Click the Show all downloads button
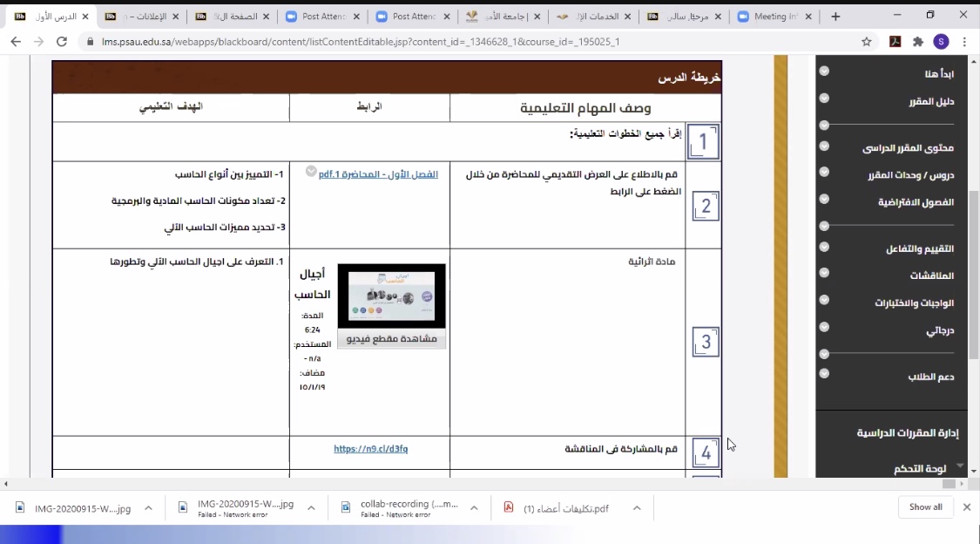Screen dimensions: 980x544 pyautogui.click(x=925, y=507)
